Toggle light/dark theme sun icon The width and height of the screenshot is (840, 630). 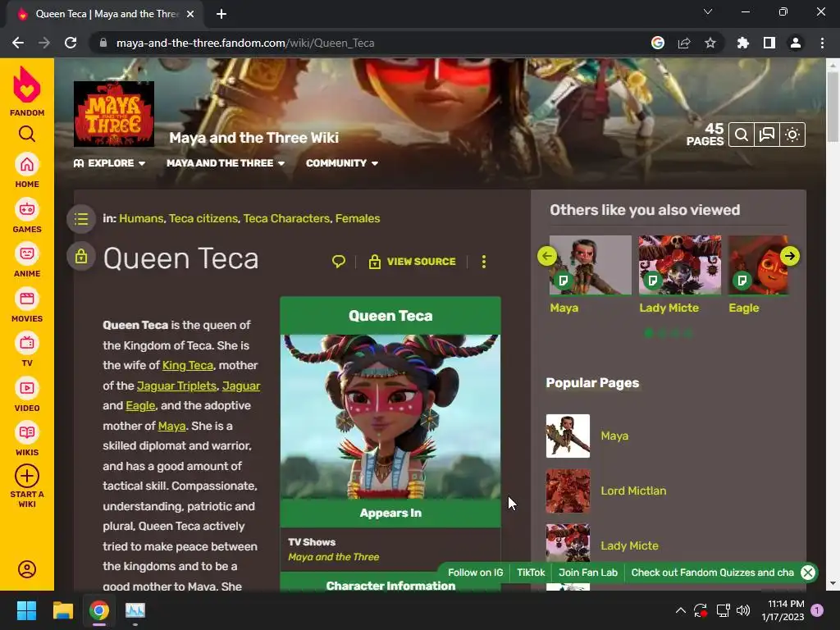coord(792,135)
